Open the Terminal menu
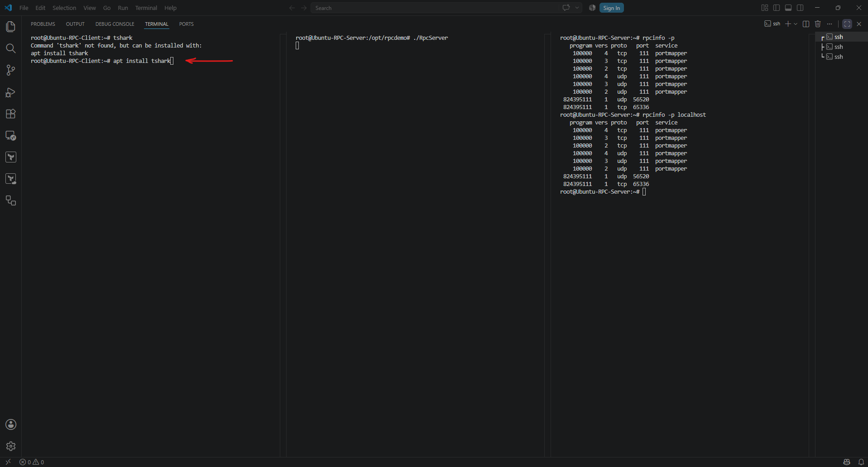The image size is (868, 467). (x=146, y=8)
